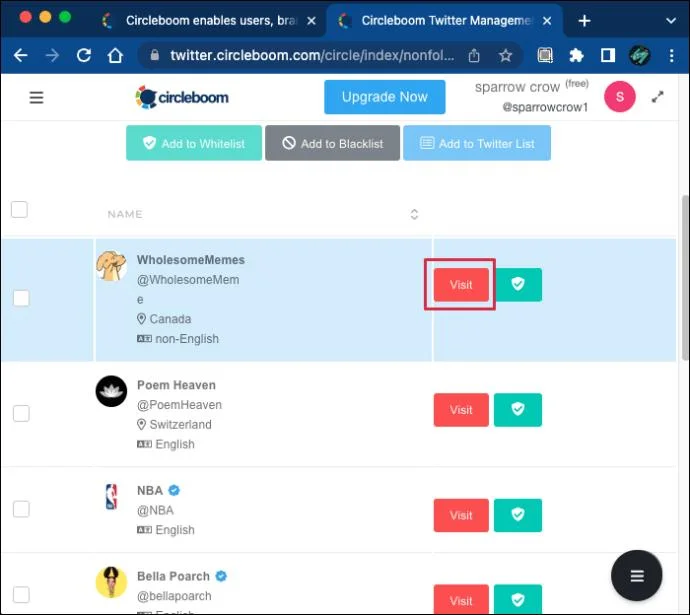690x615 pixels.
Task: Select the WholesomeMemes row checkbox
Action: 21,298
